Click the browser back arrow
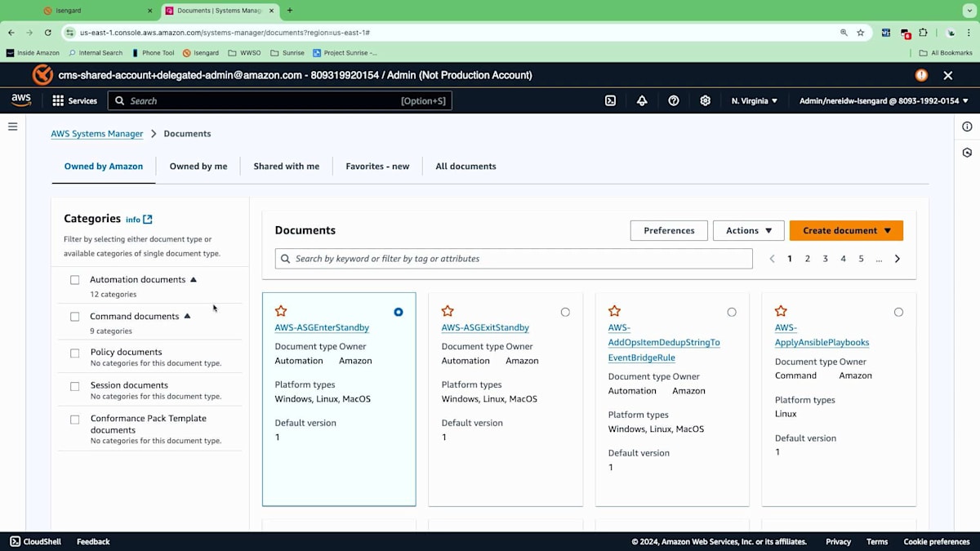Image resolution: width=980 pixels, height=551 pixels. (x=11, y=33)
